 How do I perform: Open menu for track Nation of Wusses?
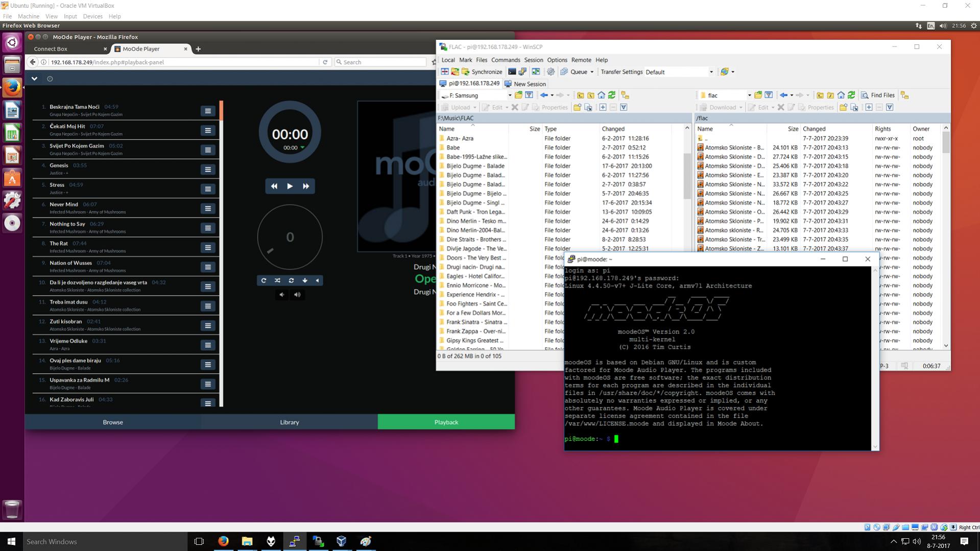pyautogui.click(x=208, y=267)
